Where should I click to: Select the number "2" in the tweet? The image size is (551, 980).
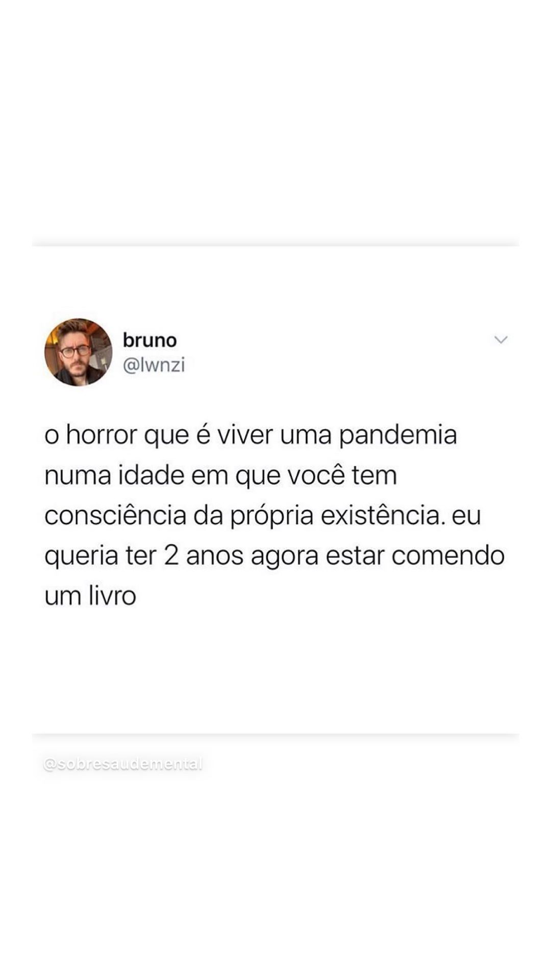pyautogui.click(x=171, y=556)
